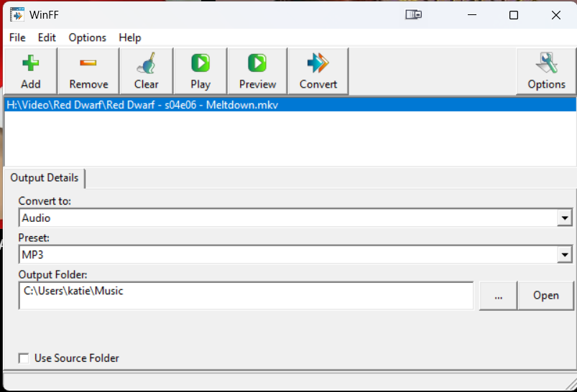Click the WinFF app icon in title bar

coord(17,15)
